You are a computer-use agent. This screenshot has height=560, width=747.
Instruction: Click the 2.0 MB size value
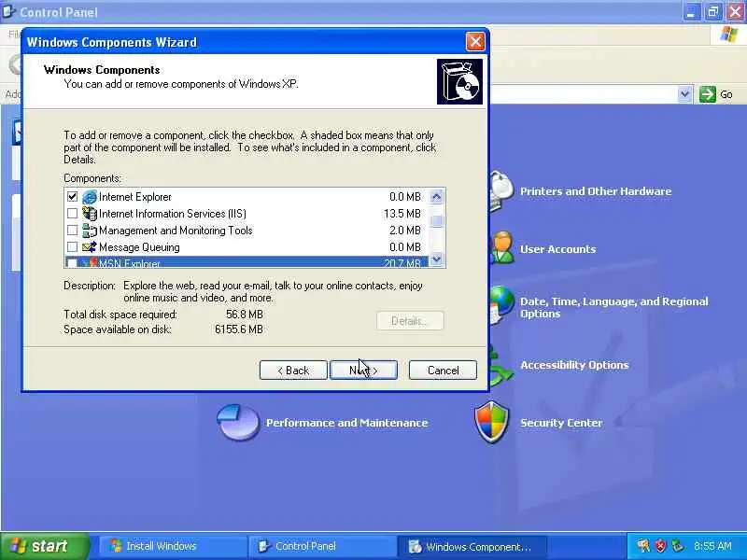[x=405, y=231]
